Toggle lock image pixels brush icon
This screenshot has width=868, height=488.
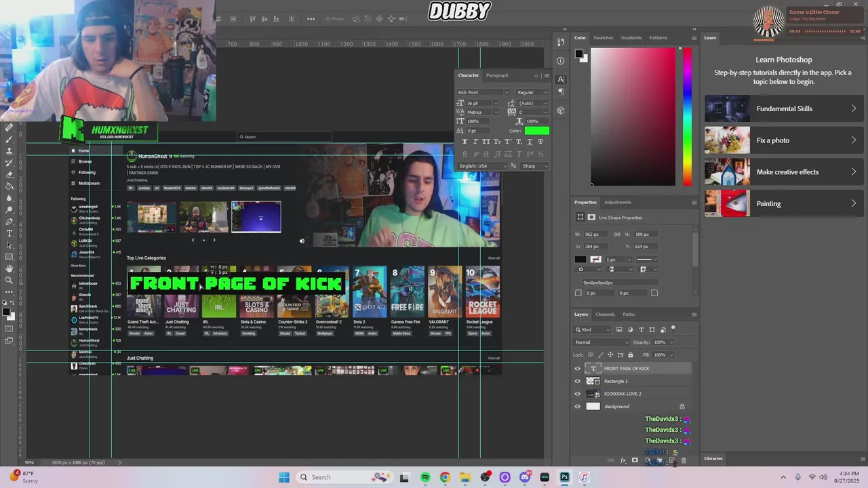(600, 354)
